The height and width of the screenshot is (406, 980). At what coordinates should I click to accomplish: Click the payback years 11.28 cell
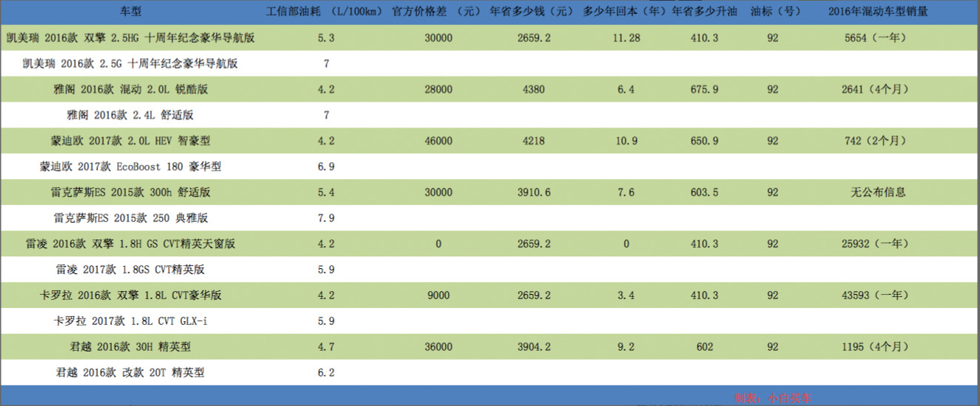click(x=626, y=38)
